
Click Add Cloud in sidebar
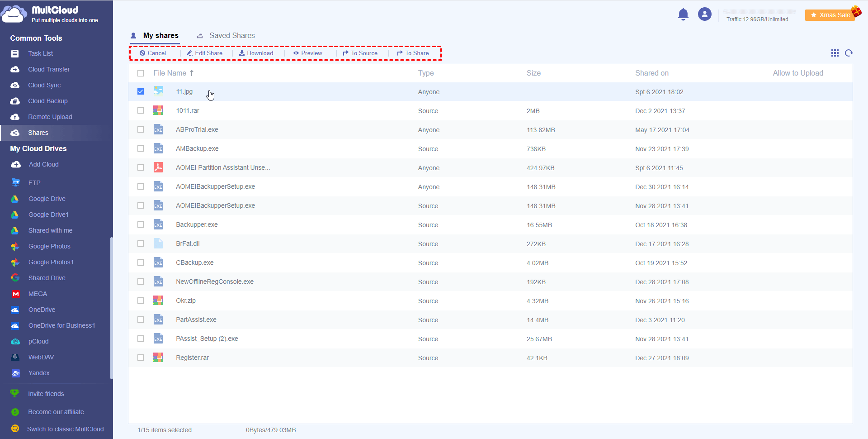(x=43, y=164)
